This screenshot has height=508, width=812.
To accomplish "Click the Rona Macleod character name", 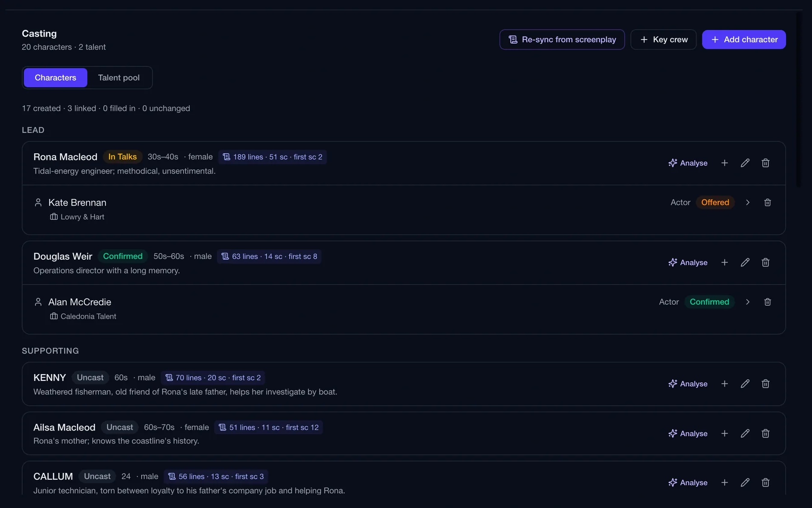I will 65,157.
